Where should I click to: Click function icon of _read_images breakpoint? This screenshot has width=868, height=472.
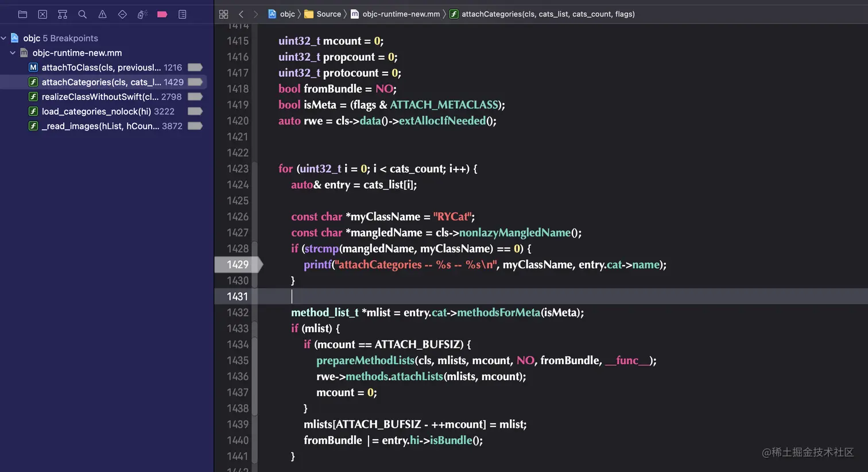tap(33, 126)
